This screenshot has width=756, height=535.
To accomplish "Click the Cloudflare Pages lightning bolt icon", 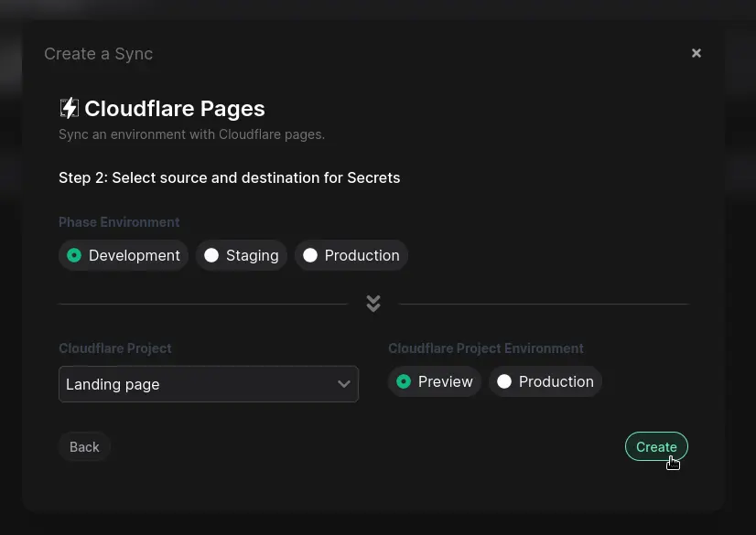I will 69,108.
